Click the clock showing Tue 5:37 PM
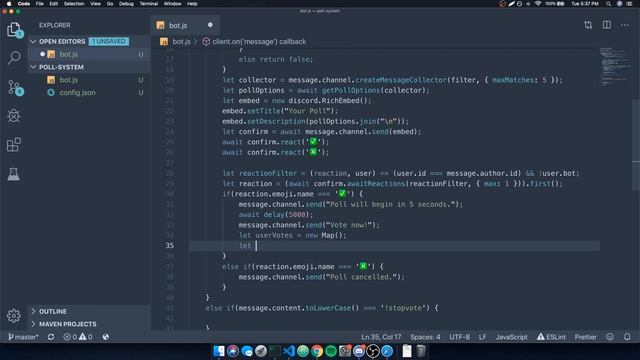 [584, 4]
